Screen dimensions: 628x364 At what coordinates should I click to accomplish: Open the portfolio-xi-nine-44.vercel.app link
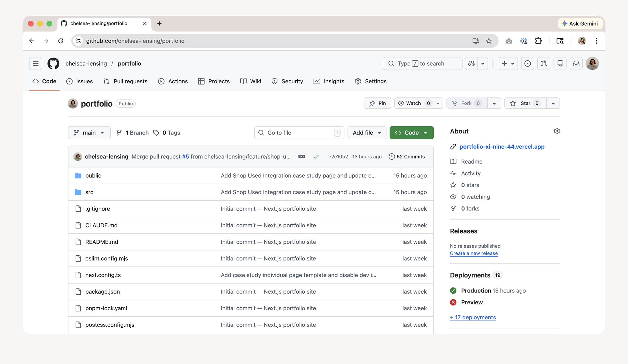click(502, 147)
